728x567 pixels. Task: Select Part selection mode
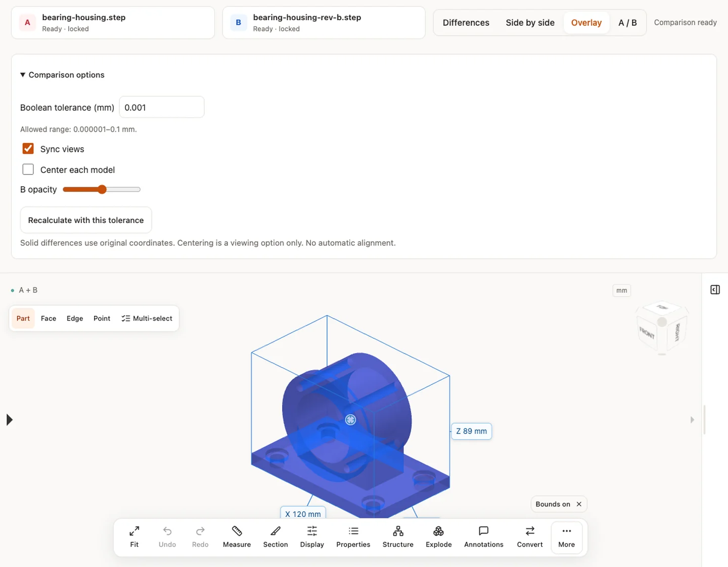pyautogui.click(x=23, y=318)
